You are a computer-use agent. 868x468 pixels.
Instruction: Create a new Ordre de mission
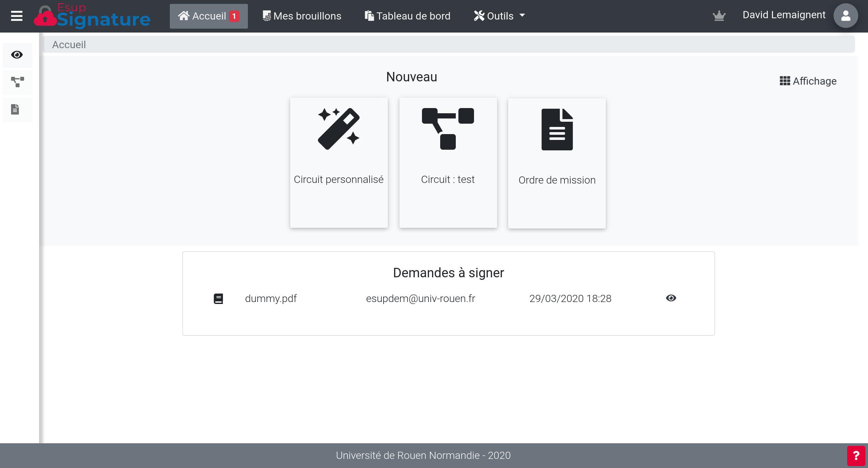557,163
